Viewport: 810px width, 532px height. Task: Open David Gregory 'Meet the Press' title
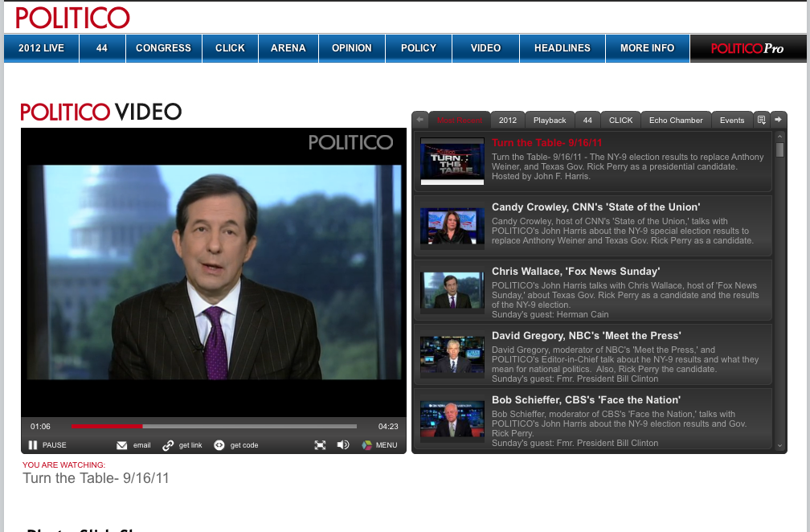click(x=587, y=336)
